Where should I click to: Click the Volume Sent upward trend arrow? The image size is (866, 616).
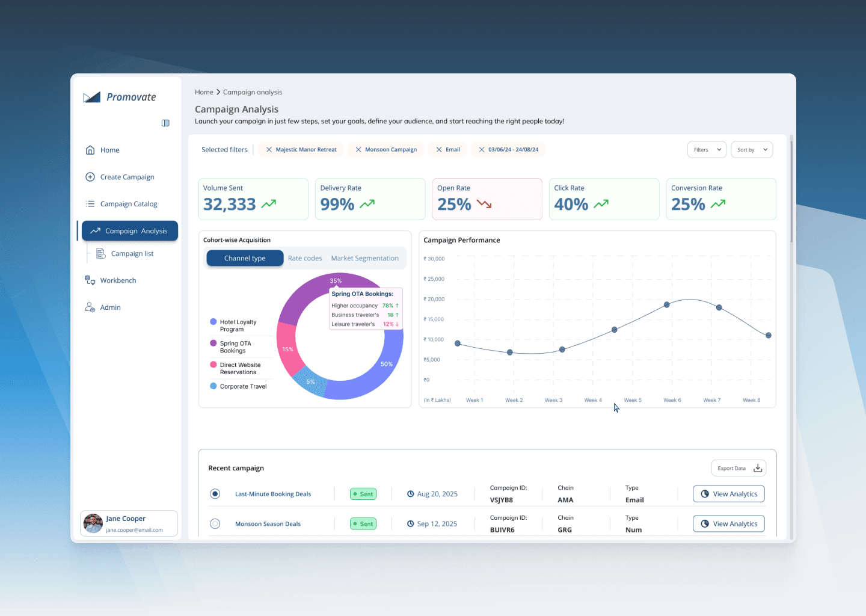269,204
